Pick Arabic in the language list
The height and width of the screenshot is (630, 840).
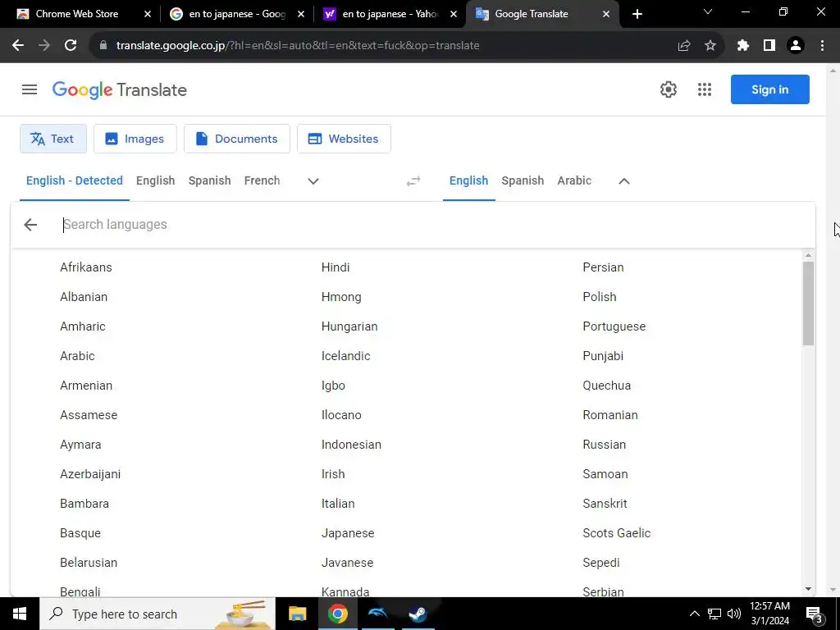pyautogui.click(x=77, y=356)
